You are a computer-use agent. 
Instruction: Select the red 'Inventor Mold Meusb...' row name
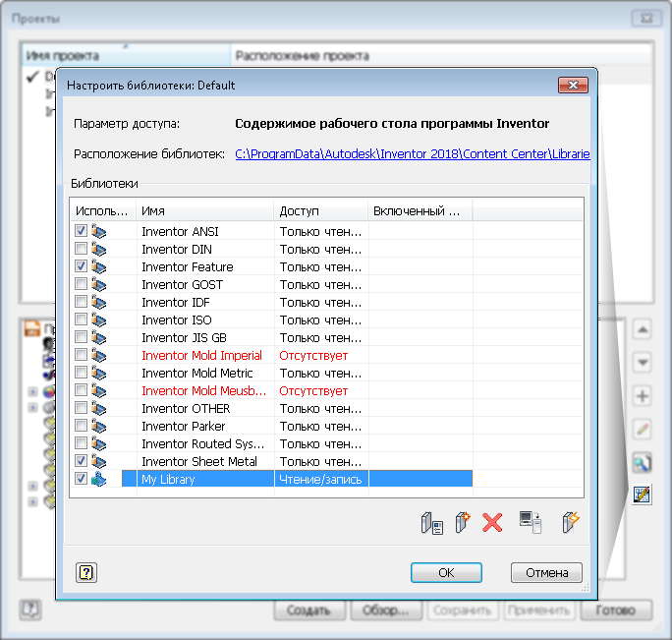coord(204,390)
